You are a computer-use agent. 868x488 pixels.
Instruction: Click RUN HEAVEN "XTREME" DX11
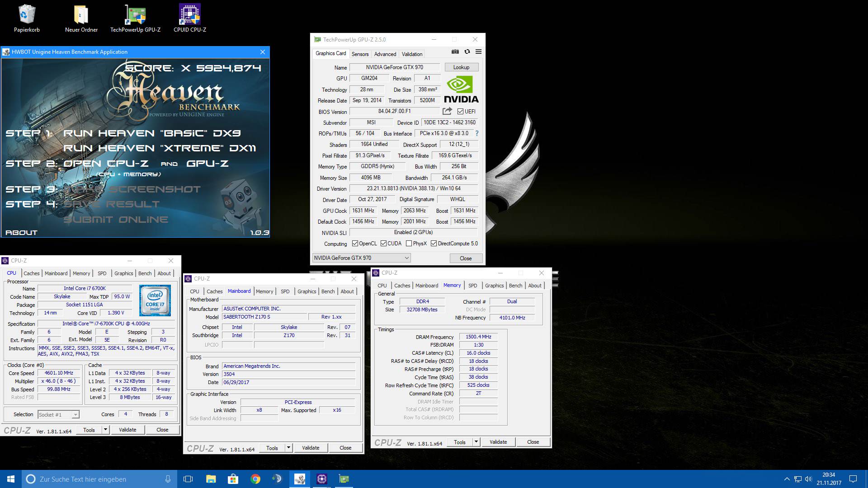tap(160, 148)
